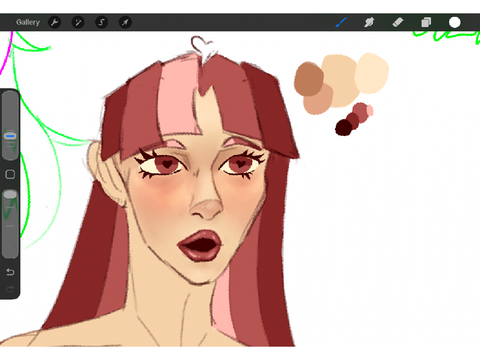Screen dimensions: 480x360
Task: Activate the Transform arrow tool
Action: pyautogui.click(x=125, y=22)
